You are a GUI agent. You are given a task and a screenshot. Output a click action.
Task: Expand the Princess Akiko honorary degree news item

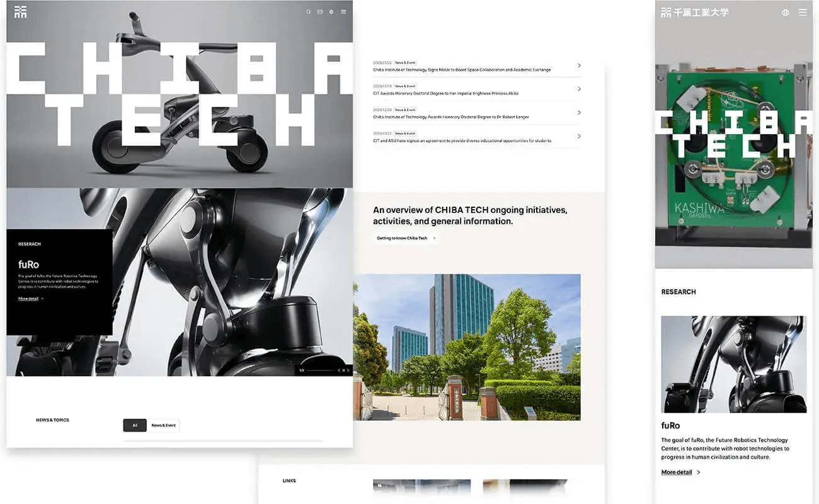578,89
